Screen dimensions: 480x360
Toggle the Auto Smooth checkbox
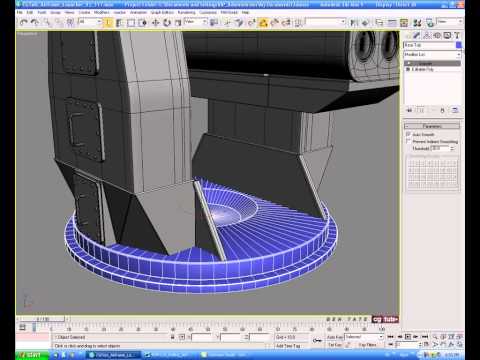[x=408, y=134]
